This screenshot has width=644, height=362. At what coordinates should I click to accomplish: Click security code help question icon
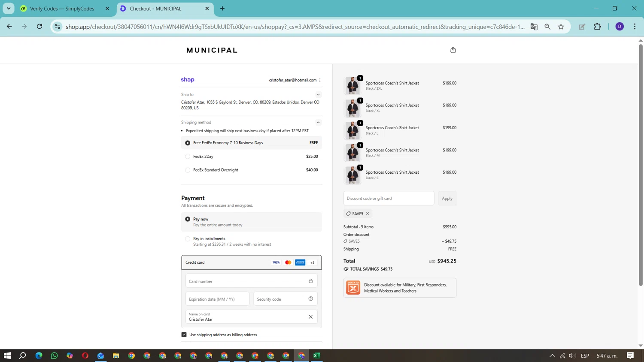[310, 299]
